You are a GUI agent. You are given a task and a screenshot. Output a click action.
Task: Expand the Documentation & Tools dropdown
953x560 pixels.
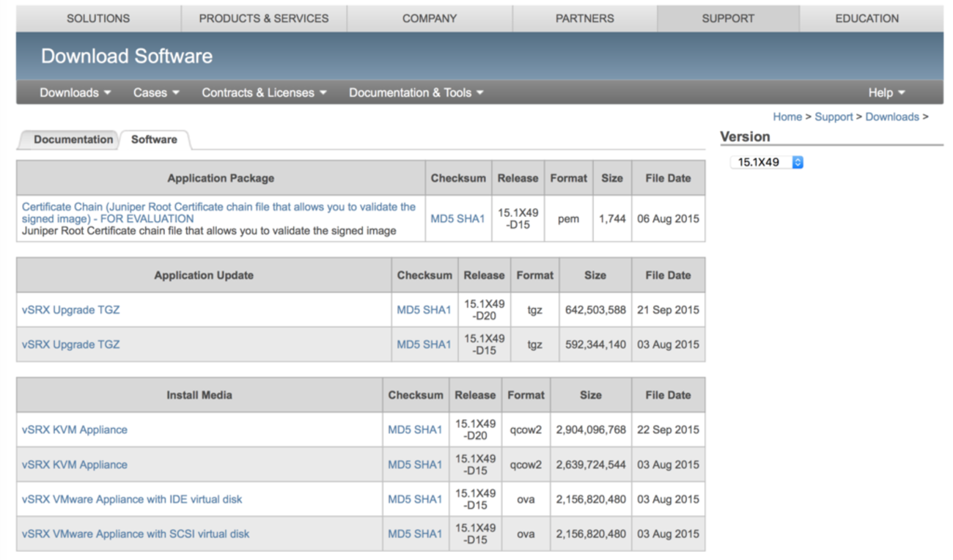(416, 92)
